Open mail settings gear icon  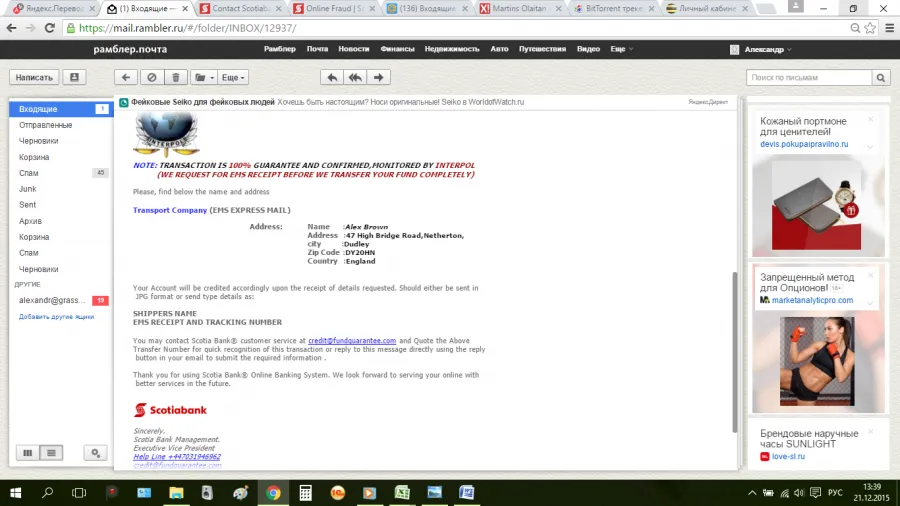point(95,453)
